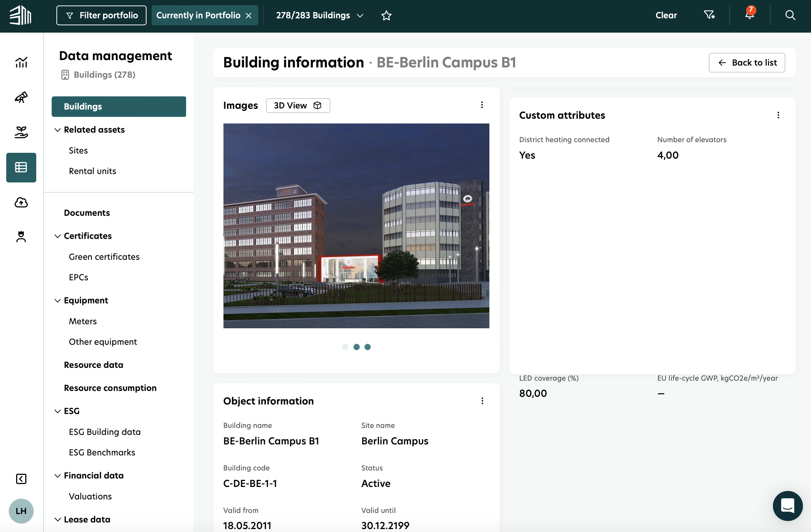Collapse the Financial data section
Viewport: 811px width, 532px height.
click(x=57, y=476)
